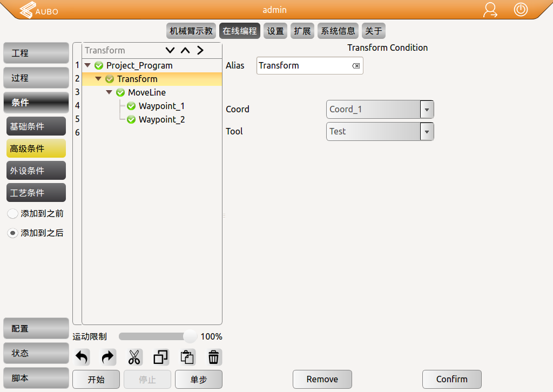553x392 pixels.
Task: Clear the Alias field text
Action: 356,66
